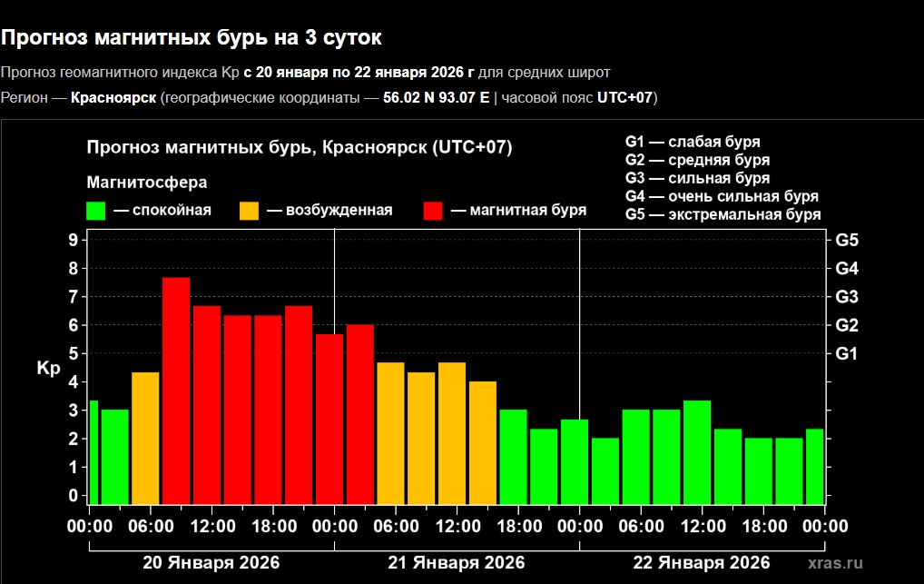Click the yellow "возбужденная" legend swatch
The image size is (924, 584).
pos(250,211)
